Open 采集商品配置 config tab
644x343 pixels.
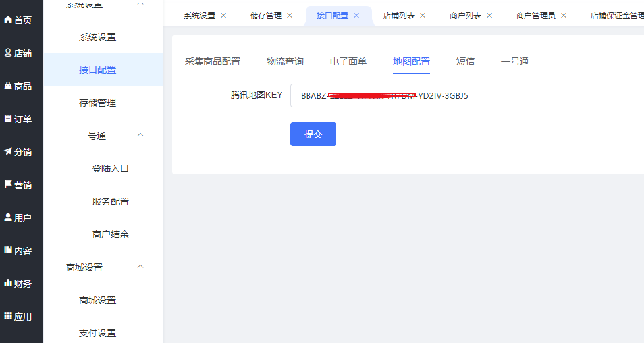click(x=213, y=62)
